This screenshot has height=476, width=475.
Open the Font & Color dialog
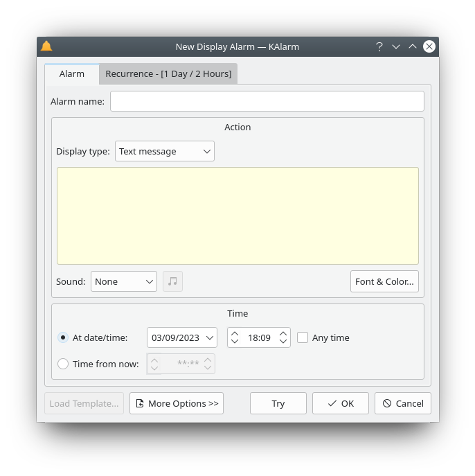pos(384,281)
